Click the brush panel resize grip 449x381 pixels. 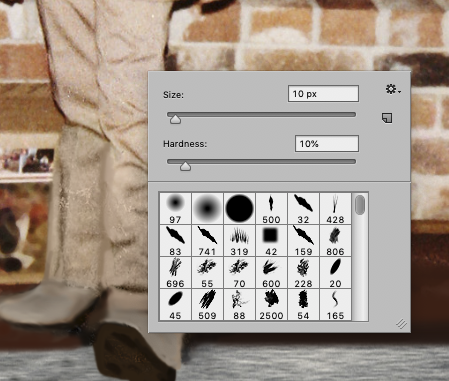click(x=402, y=324)
